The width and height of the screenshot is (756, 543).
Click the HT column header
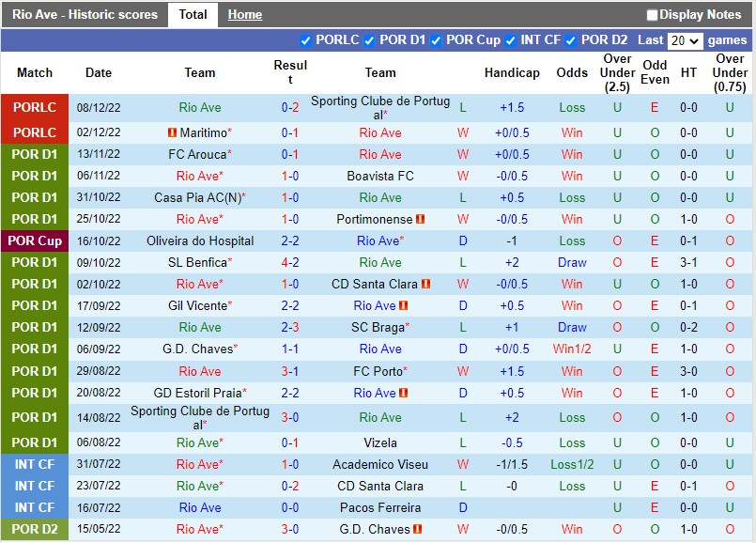point(688,73)
